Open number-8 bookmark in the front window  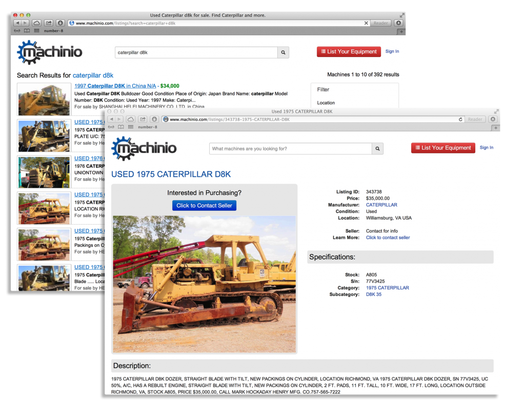[x=147, y=127]
